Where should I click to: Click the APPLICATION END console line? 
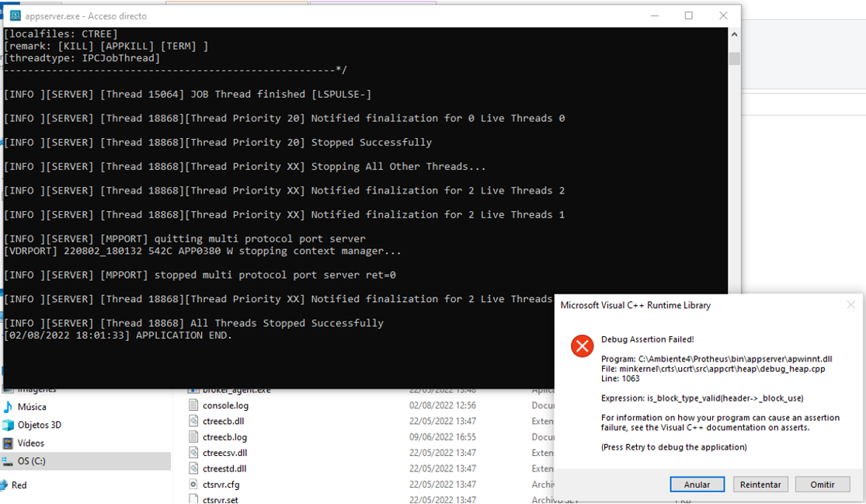click(x=118, y=335)
